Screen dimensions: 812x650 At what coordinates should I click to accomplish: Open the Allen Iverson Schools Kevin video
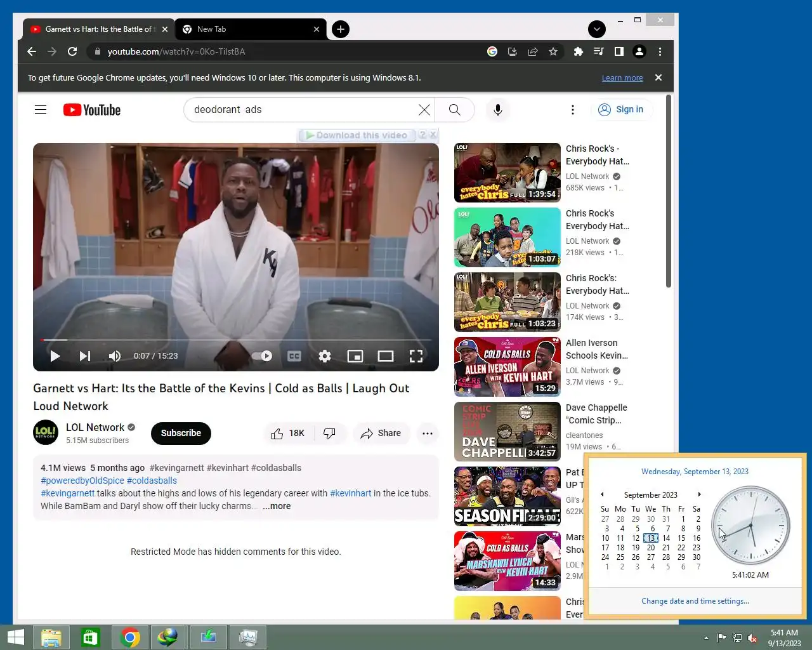coord(597,349)
